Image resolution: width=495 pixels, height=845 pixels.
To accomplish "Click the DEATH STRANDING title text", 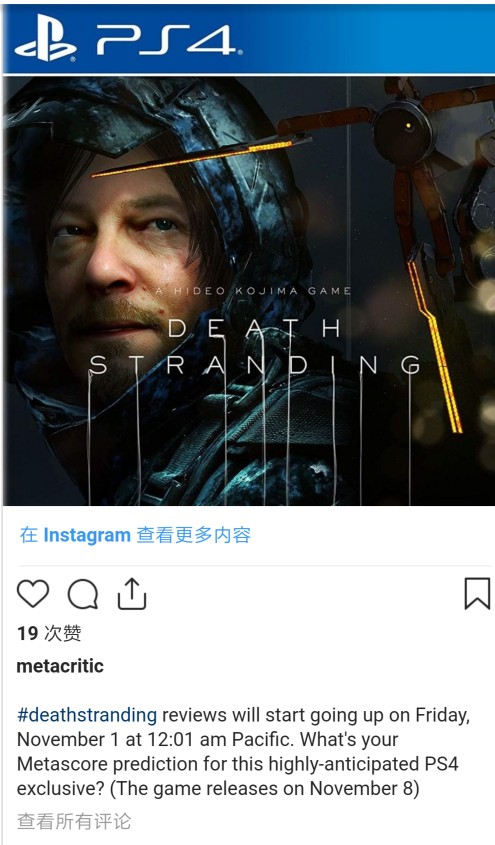I will click(254, 347).
